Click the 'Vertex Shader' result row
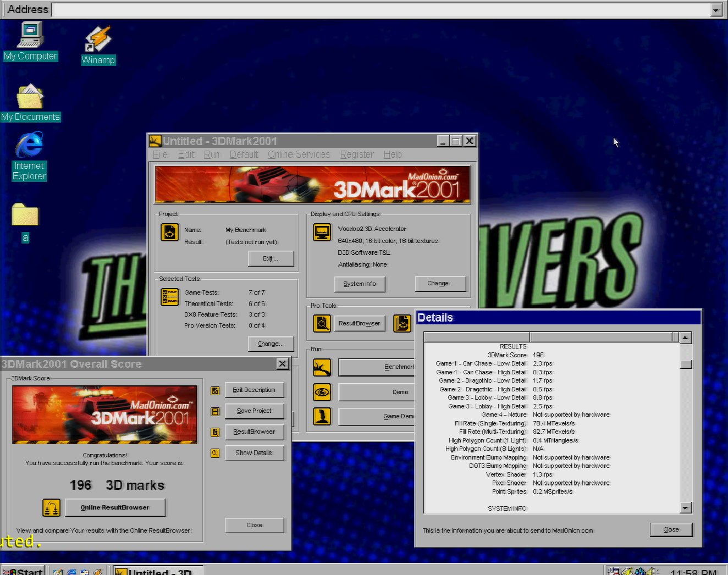 coord(551,474)
